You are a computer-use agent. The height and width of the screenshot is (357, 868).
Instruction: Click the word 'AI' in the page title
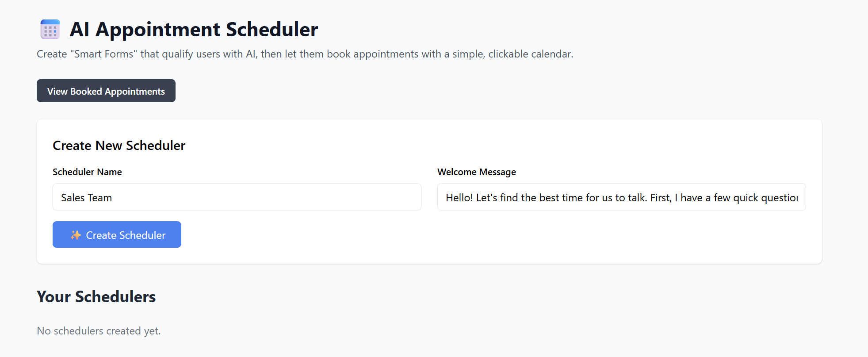[x=80, y=30]
